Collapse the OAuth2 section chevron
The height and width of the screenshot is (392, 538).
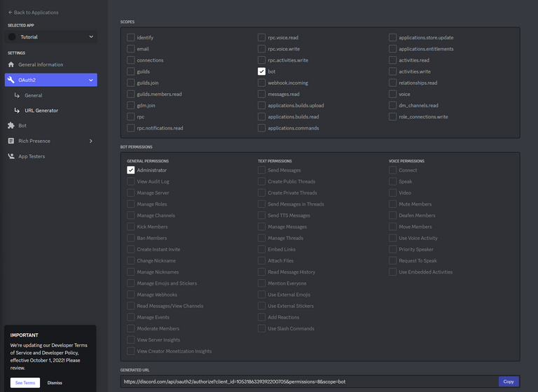(x=91, y=80)
